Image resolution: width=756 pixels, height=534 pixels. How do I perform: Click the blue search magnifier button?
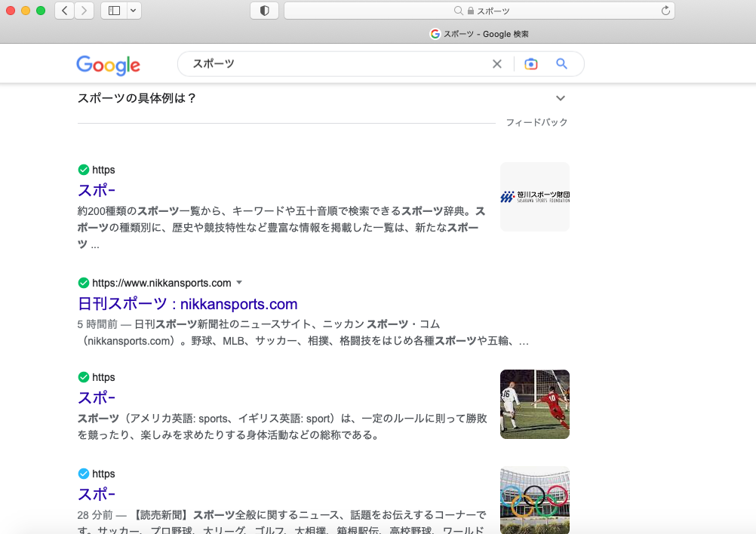click(561, 63)
